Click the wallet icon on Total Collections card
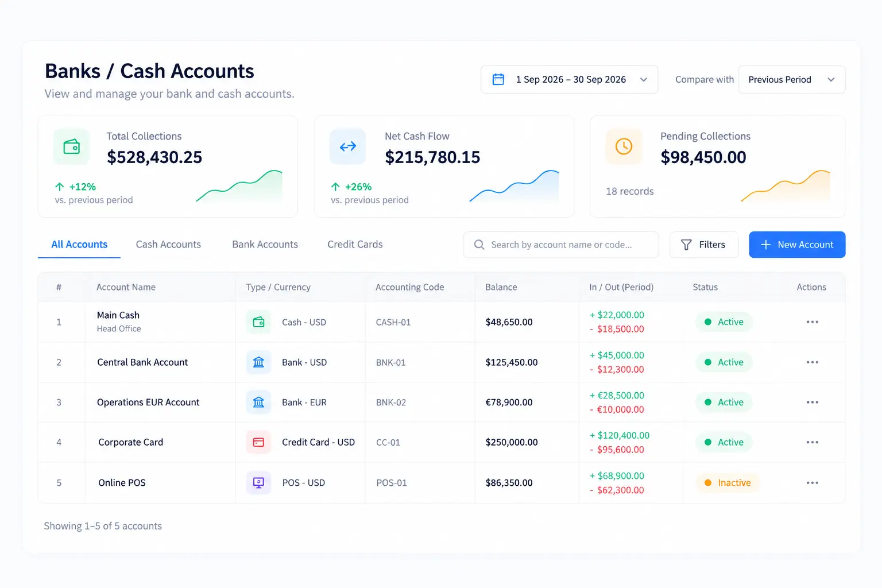The height and width of the screenshot is (588, 882). (x=72, y=147)
